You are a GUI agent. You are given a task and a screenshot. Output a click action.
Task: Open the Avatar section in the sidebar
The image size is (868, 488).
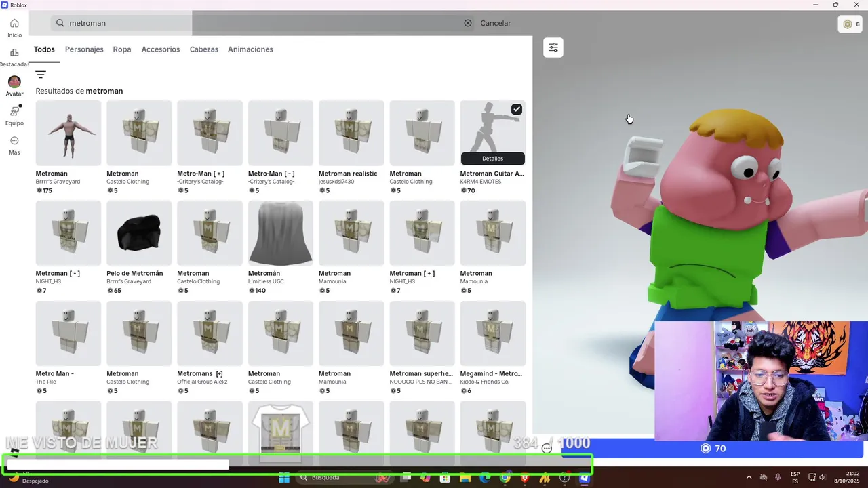coord(14,86)
